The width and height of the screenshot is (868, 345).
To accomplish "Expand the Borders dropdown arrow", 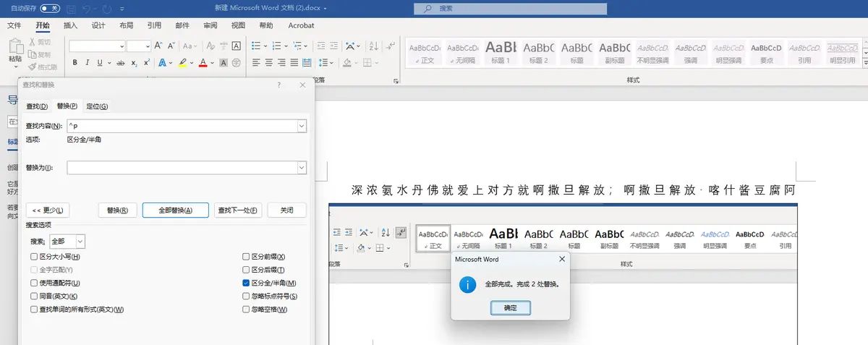I will click(376, 63).
